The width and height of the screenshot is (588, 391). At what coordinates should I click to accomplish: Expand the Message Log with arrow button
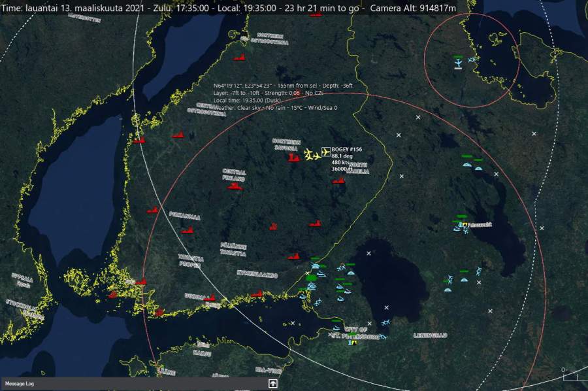pyautogui.click(x=273, y=384)
